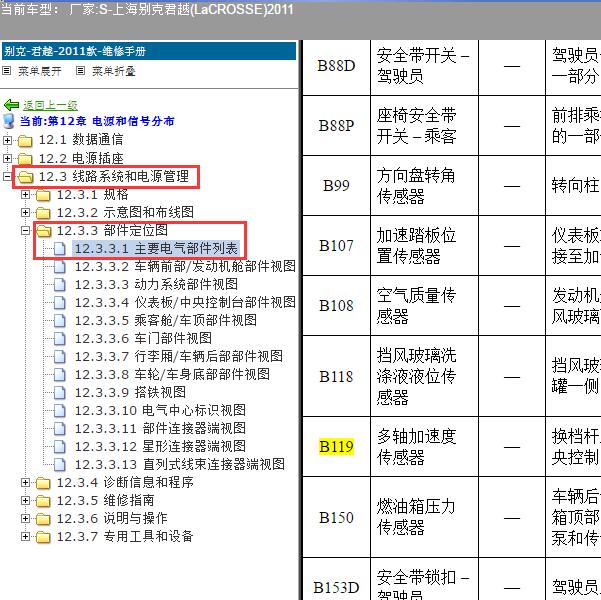Click folder icon of 12.1 数据通信
The image size is (601, 600).
(25, 140)
